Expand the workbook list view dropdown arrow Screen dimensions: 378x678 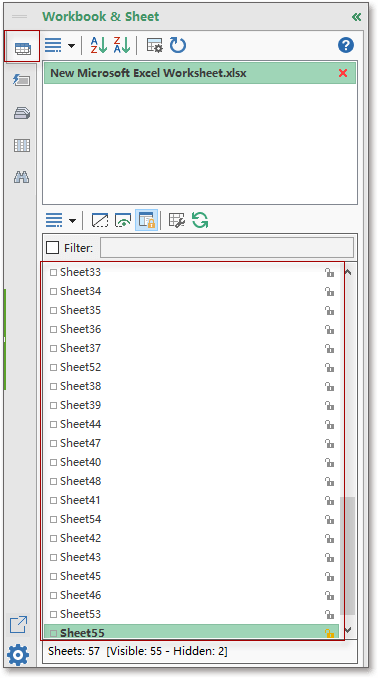coord(71,45)
